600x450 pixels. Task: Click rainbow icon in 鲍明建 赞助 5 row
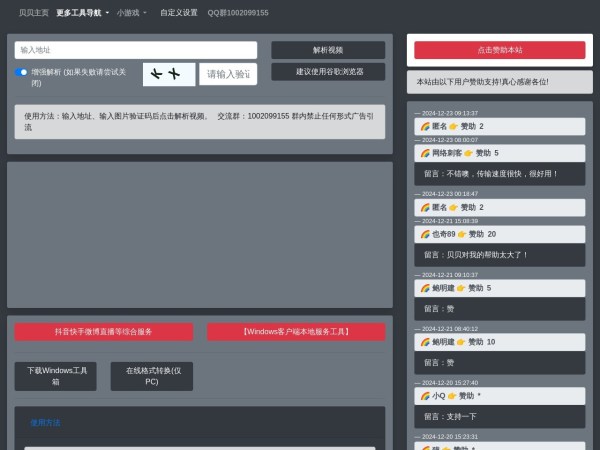click(425, 288)
